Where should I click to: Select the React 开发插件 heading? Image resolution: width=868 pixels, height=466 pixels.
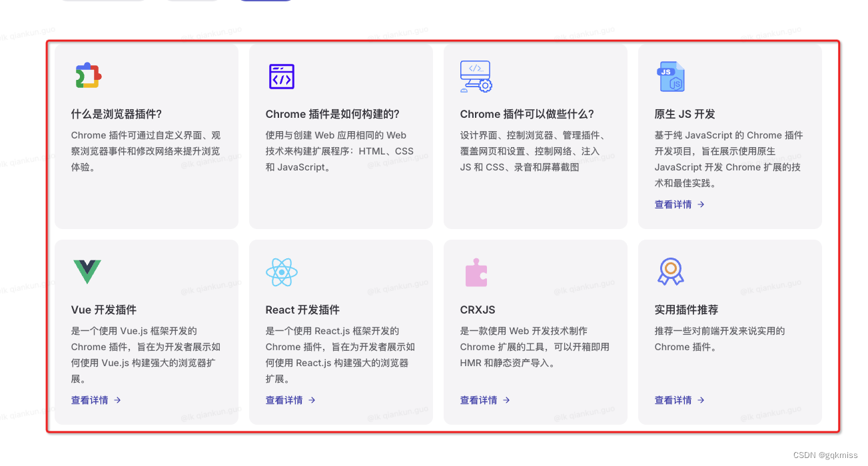[x=302, y=310]
